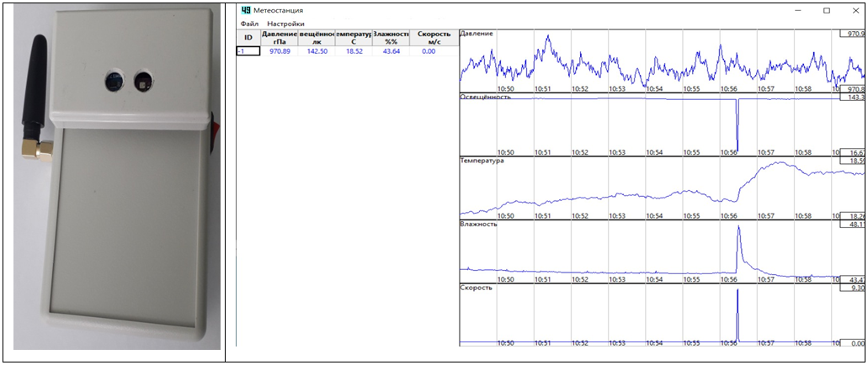The width and height of the screenshot is (868, 365).
Task: Click the Давление гПа column header
Action: pos(279,37)
